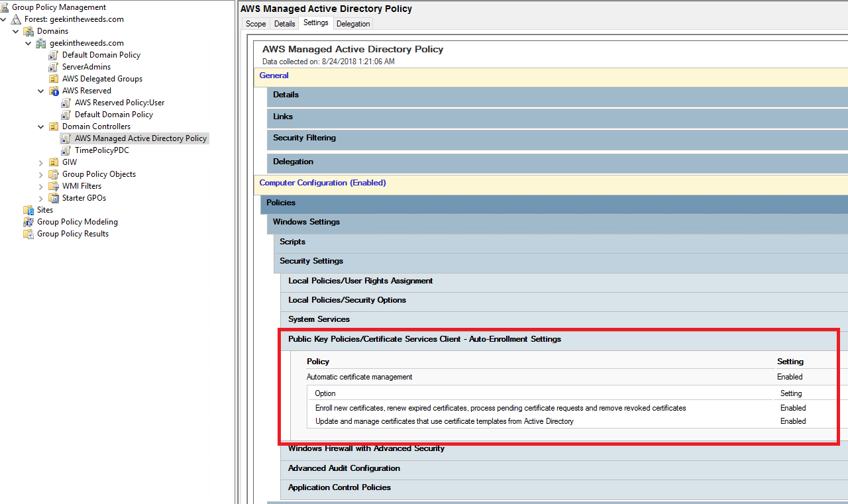Expand the GIW organizational unit

(x=40, y=162)
